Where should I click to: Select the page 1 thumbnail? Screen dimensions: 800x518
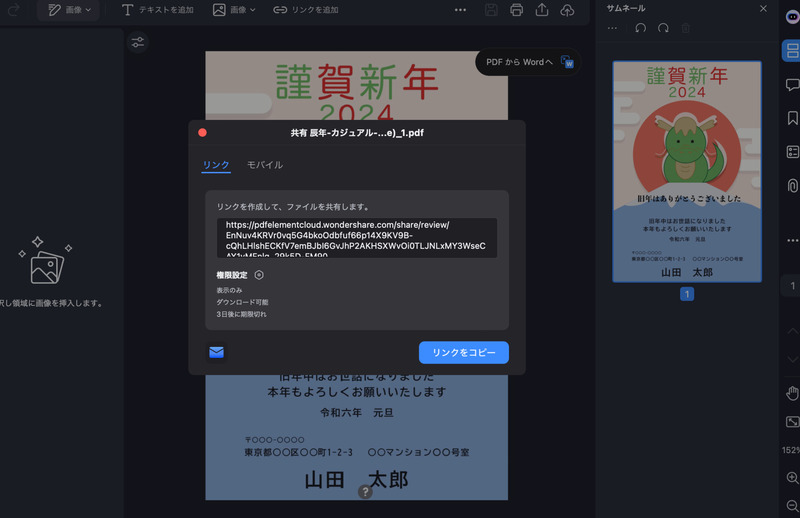[x=687, y=171]
